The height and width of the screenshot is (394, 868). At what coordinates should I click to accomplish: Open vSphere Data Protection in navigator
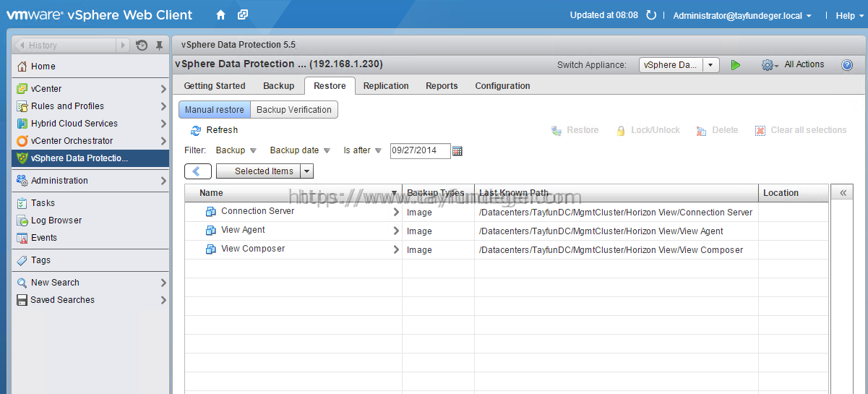click(x=90, y=158)
